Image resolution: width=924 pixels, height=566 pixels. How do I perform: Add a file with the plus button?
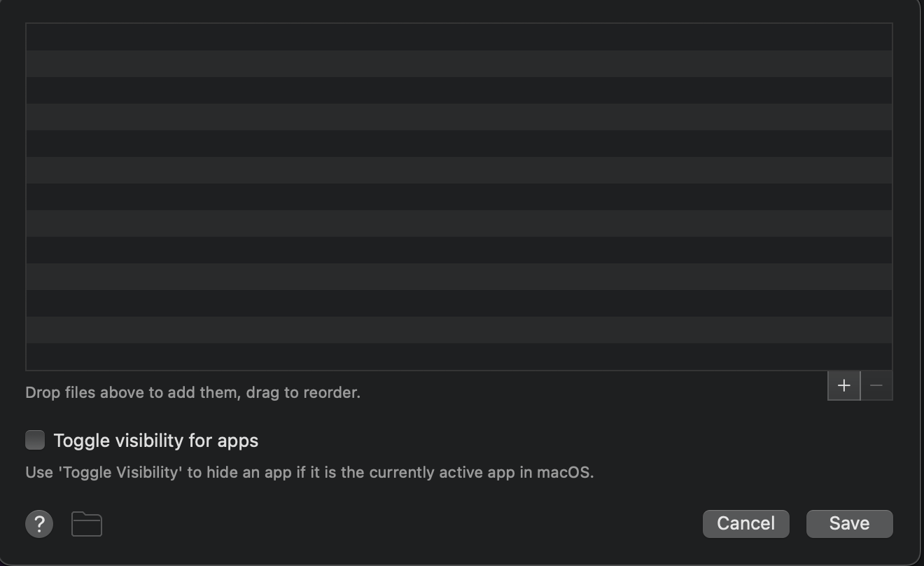coord(844,385)
